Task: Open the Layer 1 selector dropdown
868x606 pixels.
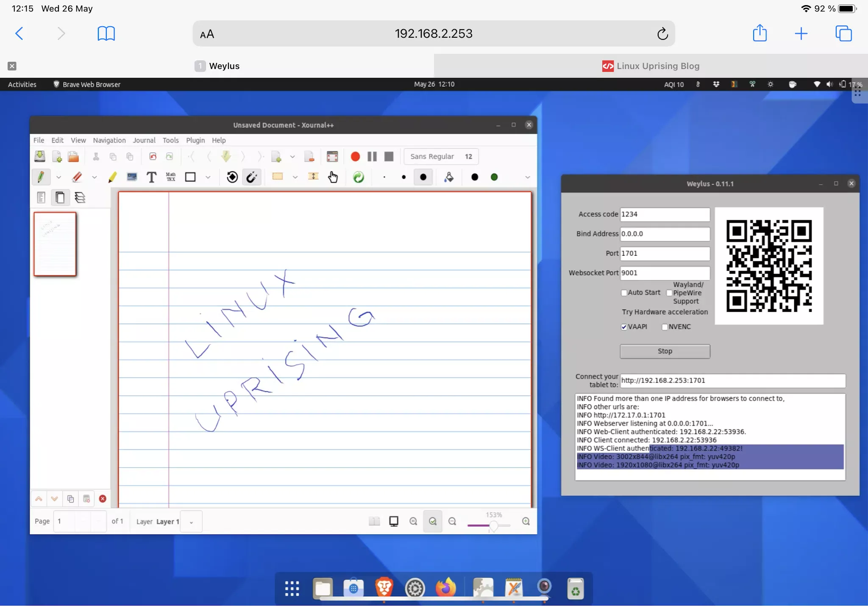Action: [191, 522]
